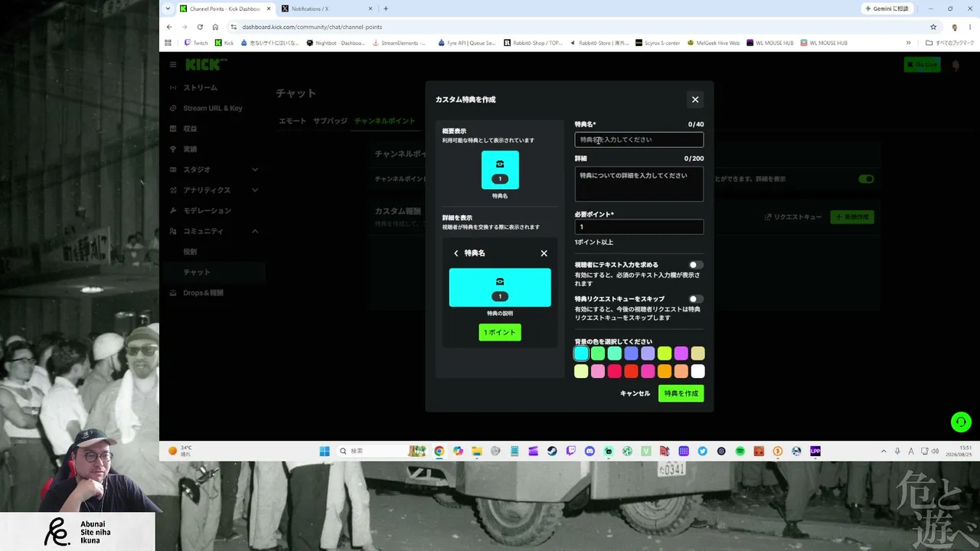
Task: Toggle 視聴者にテキスト入力を求める switch
Action: point(695,265)
